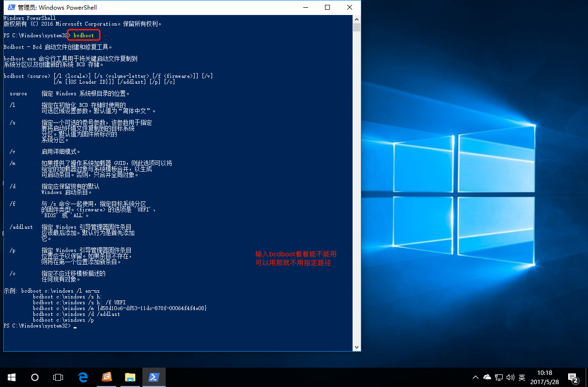
Task: Open the OneDrive cloud tray icon
Action: [487, 377]
